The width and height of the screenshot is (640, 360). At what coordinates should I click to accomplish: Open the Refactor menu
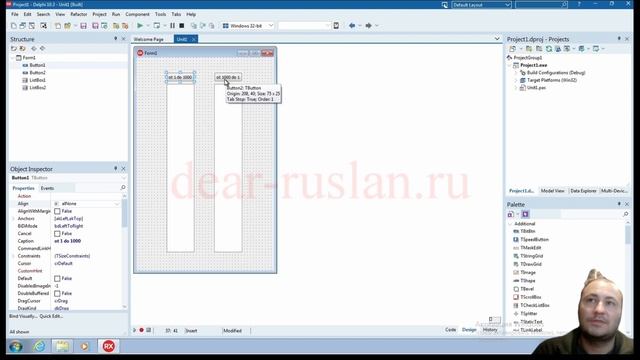click(78, 14)
